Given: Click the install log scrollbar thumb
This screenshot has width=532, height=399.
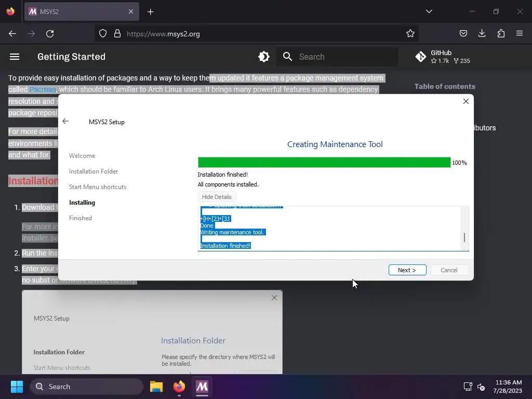Looking at the screenshot, I should [x=464, y=237].
